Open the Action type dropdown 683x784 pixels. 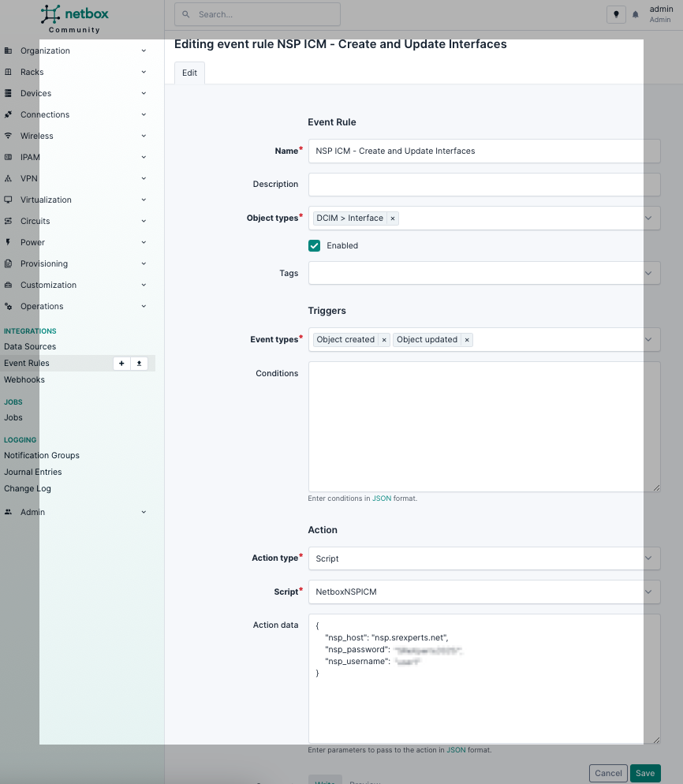tap(483, 558)
